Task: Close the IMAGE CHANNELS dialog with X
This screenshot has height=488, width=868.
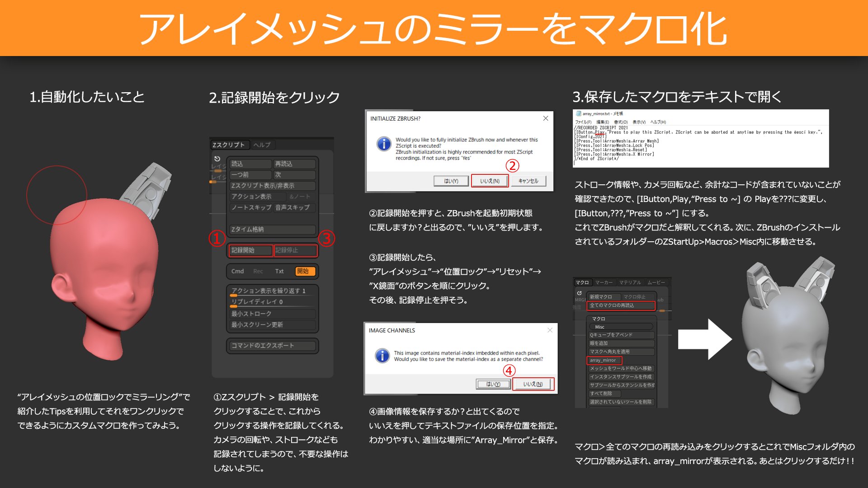Action: click(x=550, y=330)
